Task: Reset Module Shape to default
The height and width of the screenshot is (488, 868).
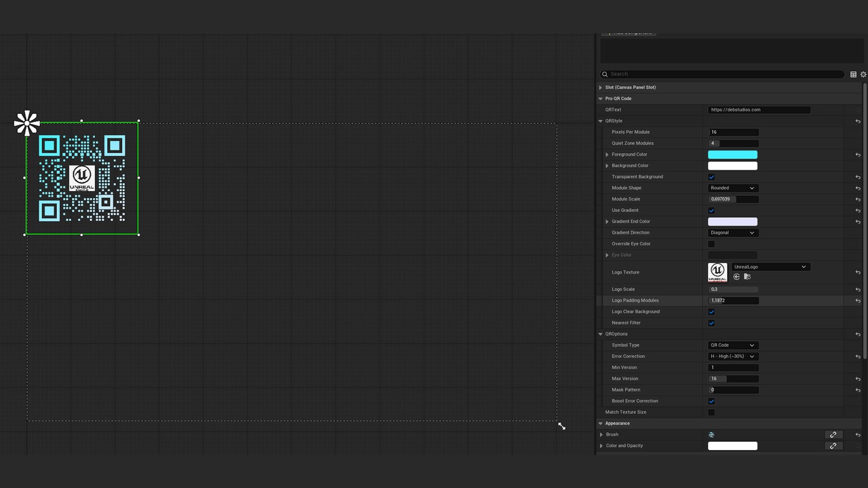Action: coord(858,188)
